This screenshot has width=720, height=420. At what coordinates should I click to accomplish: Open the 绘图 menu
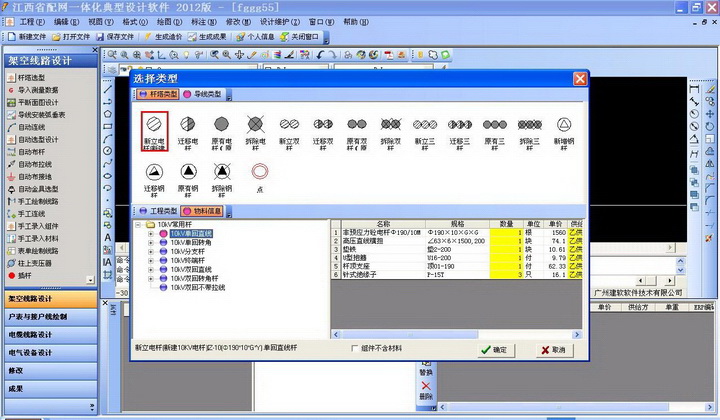click(x=169, y=22)
